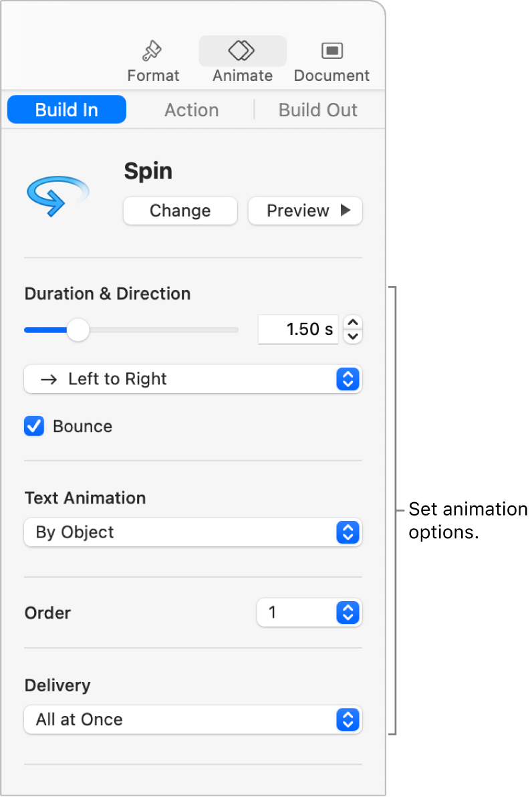
Task: Click the Change button for the Spin effect
Action: click(180, 211)
